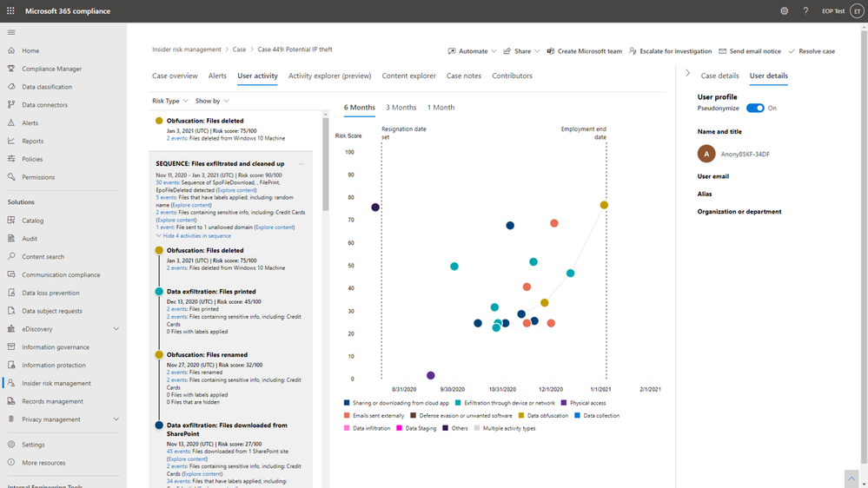Viewport: 868px width, 488px height.
Task: Turn off the Pseudonymize switch
Action: 755,108
